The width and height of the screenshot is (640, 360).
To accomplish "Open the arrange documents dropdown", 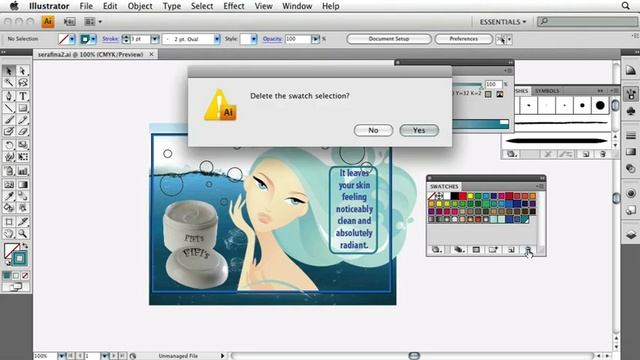I will tap(93, 22).
